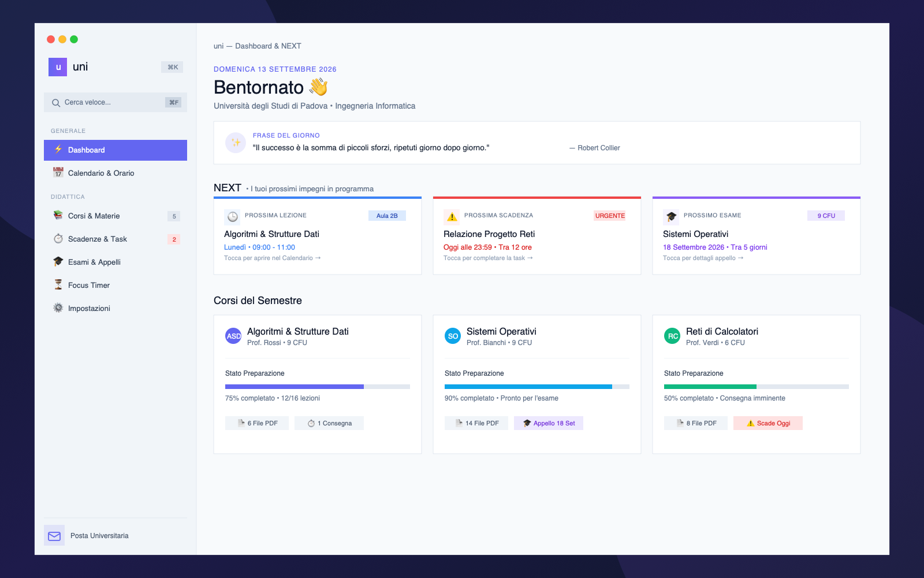Click the 75% progress bar of Algoritmi
The image size is (924, 578).
[318, 387]
